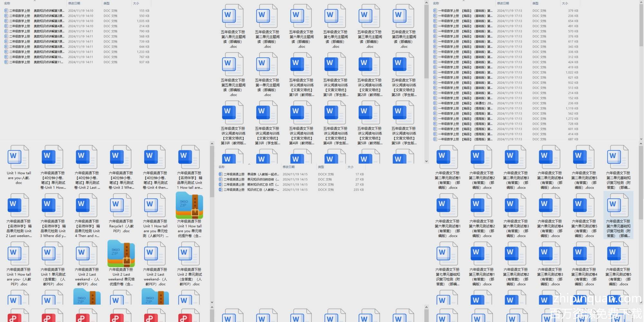Select 六年级语文下册 第三单元测试卷5 document
This screenshot has width=644, height=322.
pyautogui.click(x=618, y=254)
